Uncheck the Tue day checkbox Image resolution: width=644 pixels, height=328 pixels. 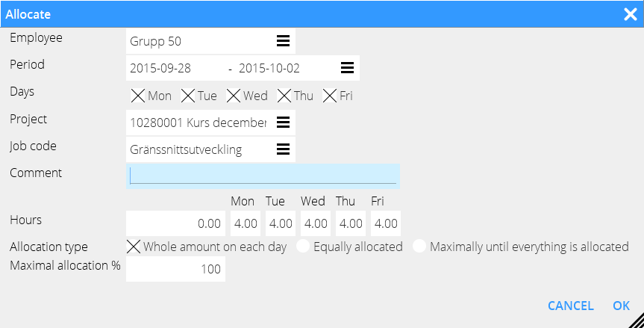coord(188,96)
